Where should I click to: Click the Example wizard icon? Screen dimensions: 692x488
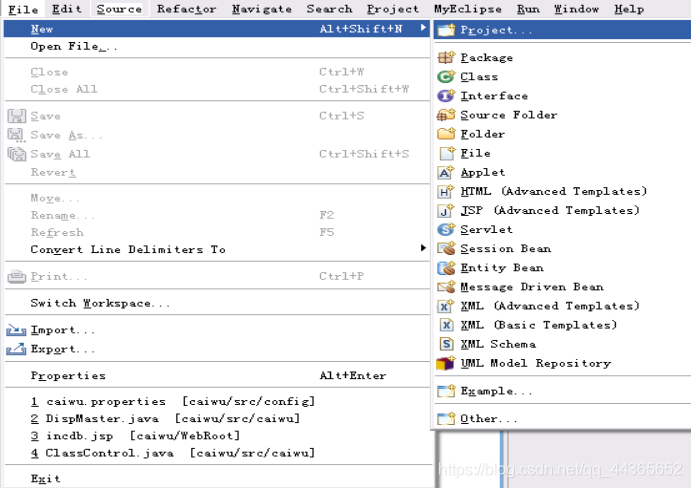[x=446, y=391]
